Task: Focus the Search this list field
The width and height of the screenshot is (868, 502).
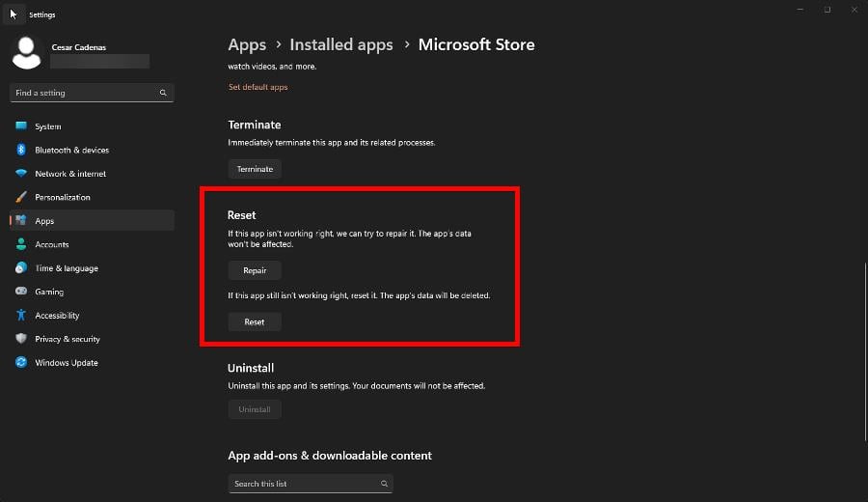Action: coord(311,484)
